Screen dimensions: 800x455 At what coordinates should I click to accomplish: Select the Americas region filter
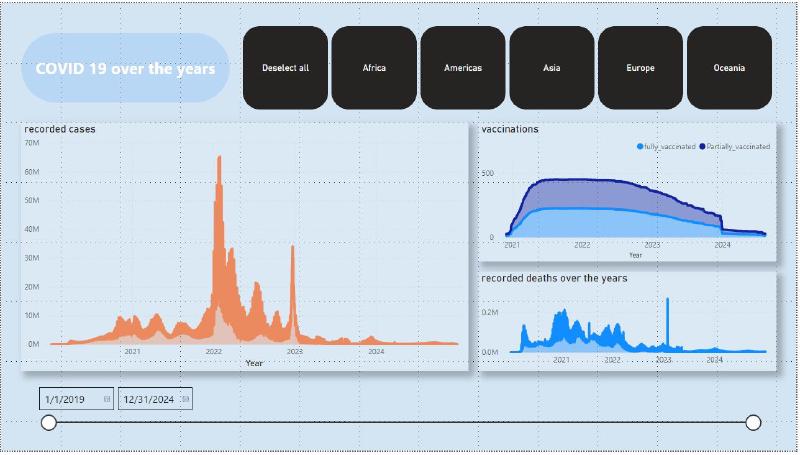[463, 68]
